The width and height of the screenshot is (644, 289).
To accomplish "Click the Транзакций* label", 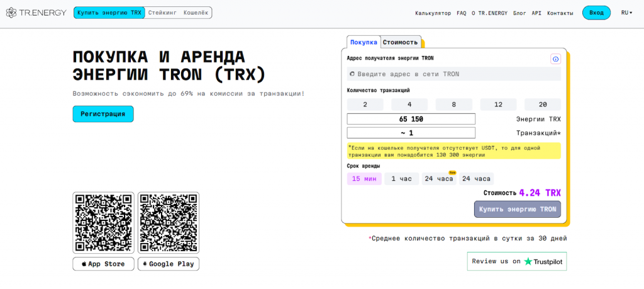I will [x=538, y=133].
